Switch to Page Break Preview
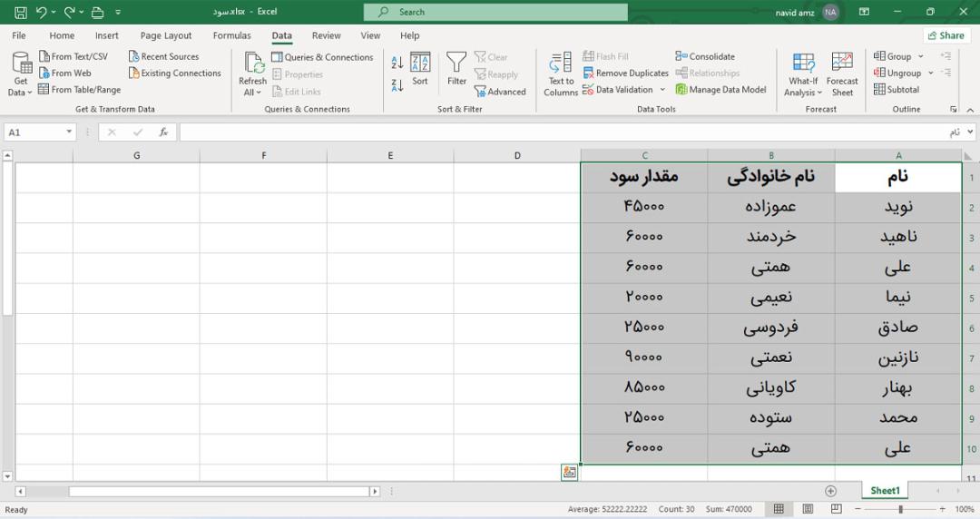The height and width of the screenshot is (519, 980). coord(837,509)
